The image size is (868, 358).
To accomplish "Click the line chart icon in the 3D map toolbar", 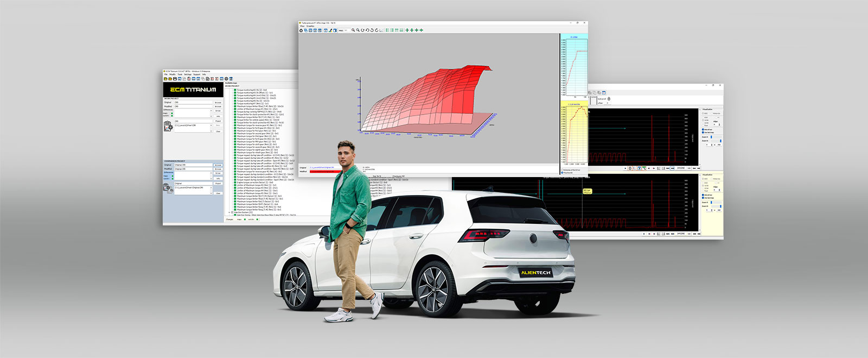I will coord(381,30).
